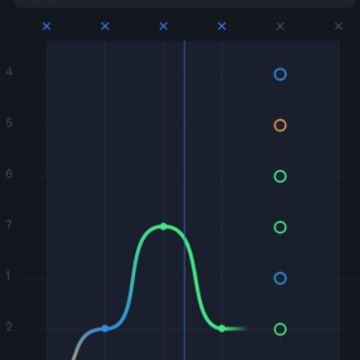This screenshot has width=360, height=360.
Task: Select the green circle in row 7
Action: coord(280,227)
